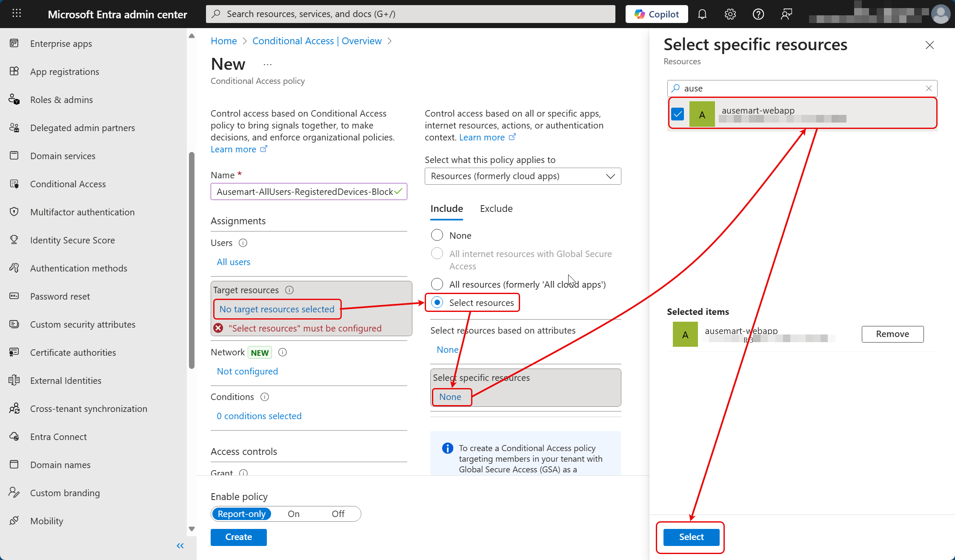The width and height of the screenshot is (955, 560).
Task: Remove ausemart-webapp from selected items
Action: [892, 334]
